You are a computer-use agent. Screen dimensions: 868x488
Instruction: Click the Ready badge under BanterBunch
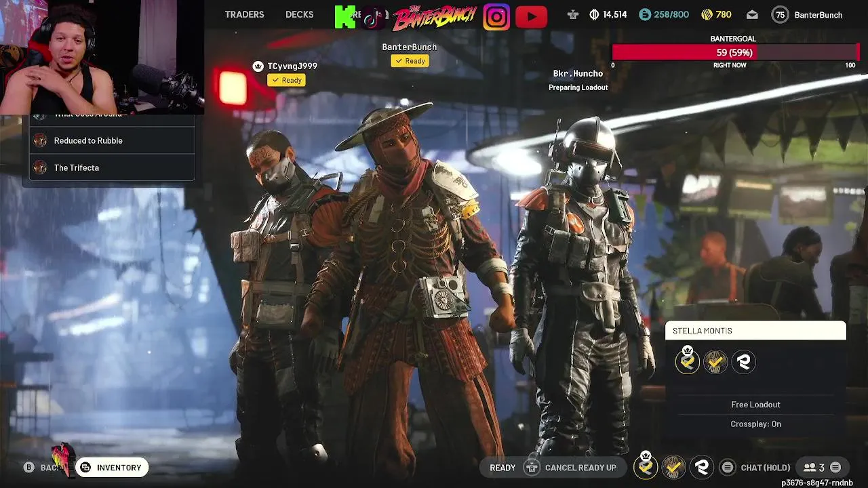pyautogui.click(x=410, y=61)
